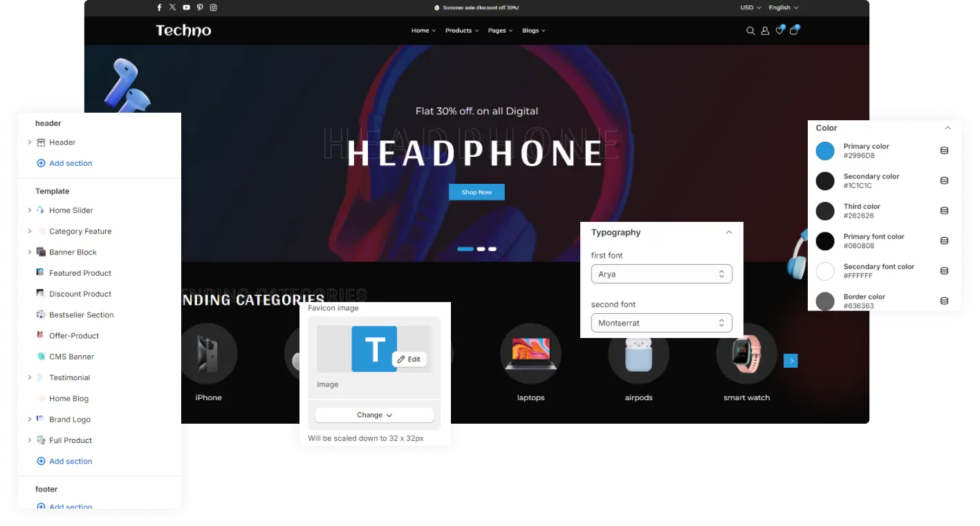Select the laptops category thumbnail
Viewport: 980px width, 526px height.
(530, 354)
